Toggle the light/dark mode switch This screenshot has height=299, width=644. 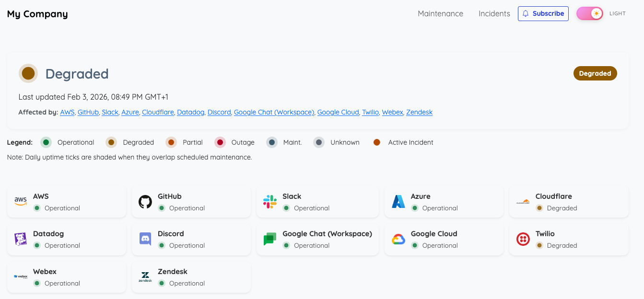[x=589, y=13]
